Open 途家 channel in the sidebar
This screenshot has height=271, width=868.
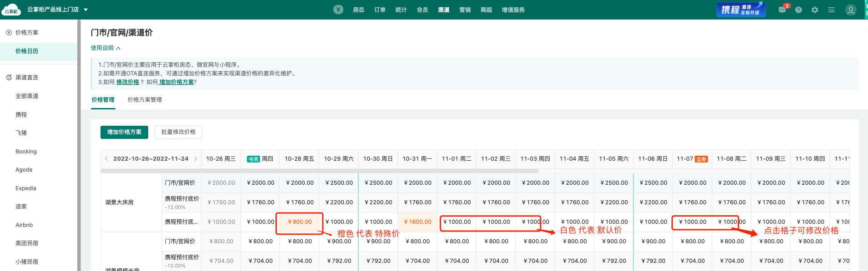[21, 207]
